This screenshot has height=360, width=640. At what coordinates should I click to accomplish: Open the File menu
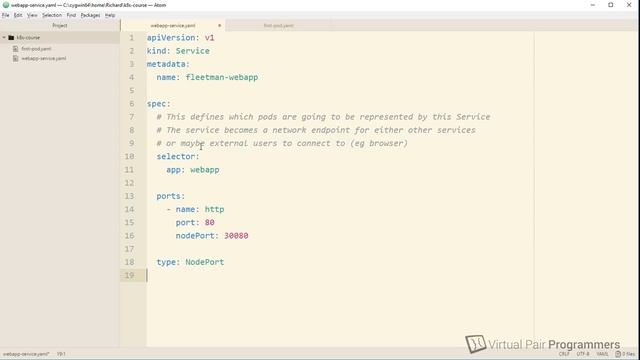click(x=6, y=15)
